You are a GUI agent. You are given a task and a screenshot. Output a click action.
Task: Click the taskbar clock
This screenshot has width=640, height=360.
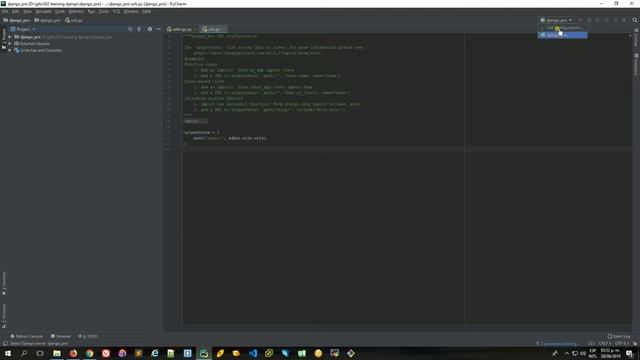pyautogui.click(x=610, y=353)
